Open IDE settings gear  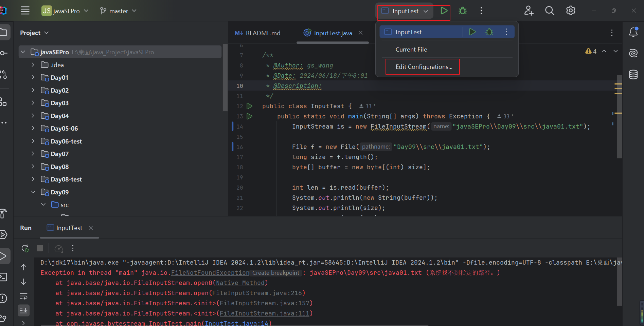pos(571,11)
